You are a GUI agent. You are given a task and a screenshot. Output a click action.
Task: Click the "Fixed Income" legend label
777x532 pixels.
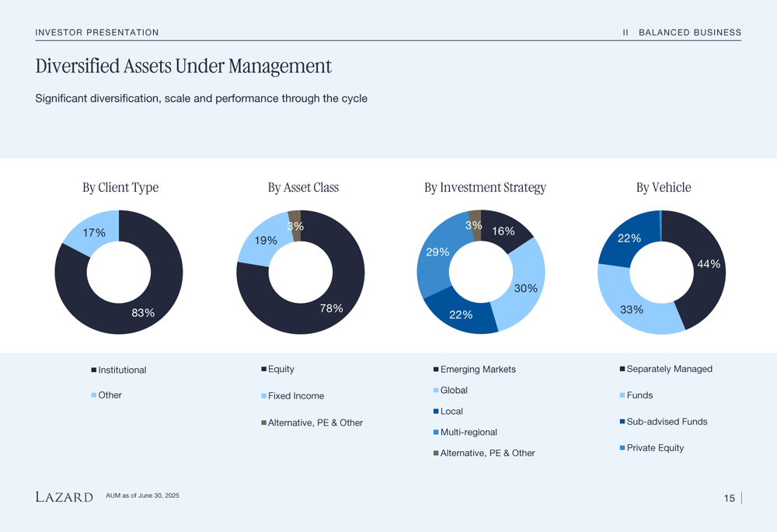click(x=296, y=396)
